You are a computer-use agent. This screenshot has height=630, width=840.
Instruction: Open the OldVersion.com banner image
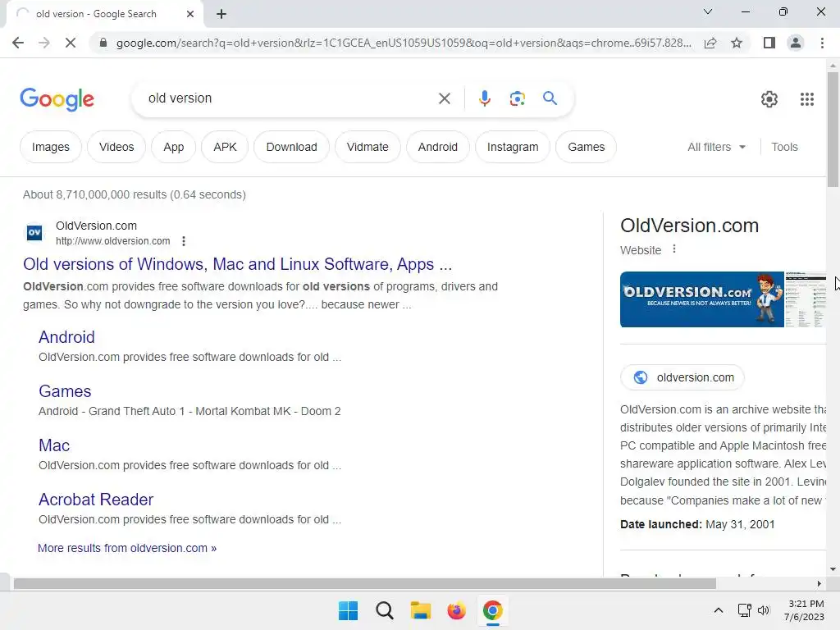702,299
